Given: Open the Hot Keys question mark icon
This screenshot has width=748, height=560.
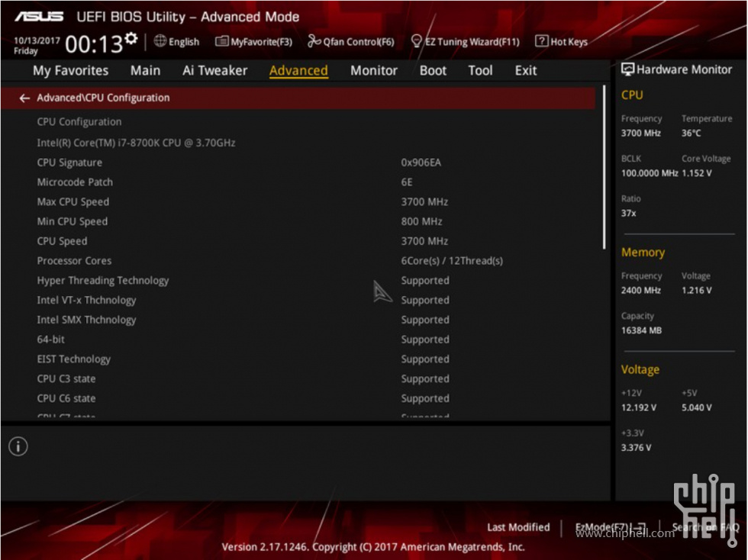Looking at the screenshot, I should click(x=541, y=41).
